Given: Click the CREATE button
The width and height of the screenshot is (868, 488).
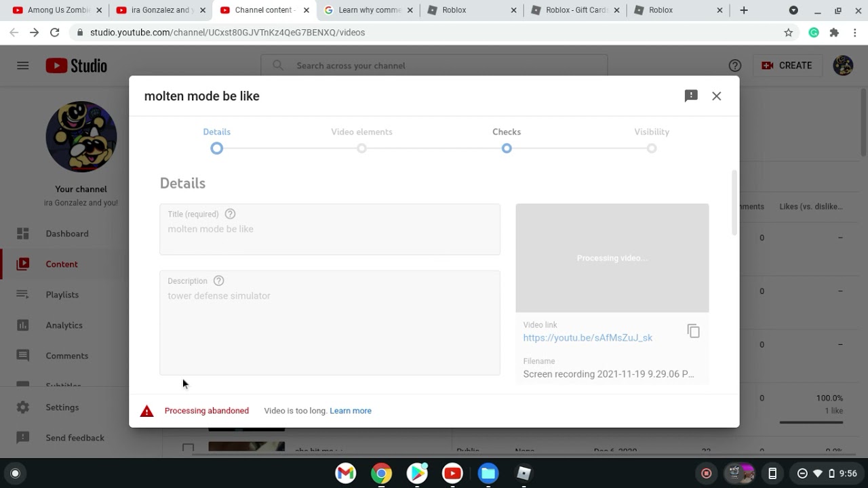Looking at the screenshot, I should (x=787, y=66).
